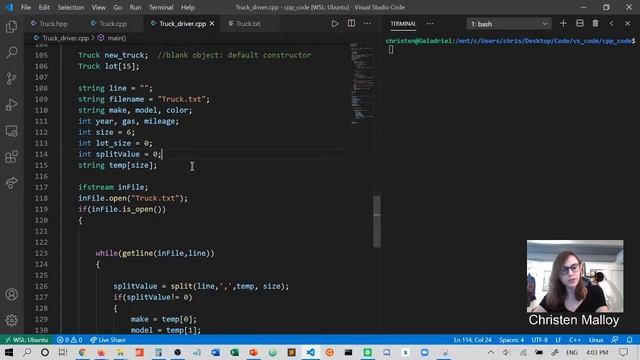Open Task View on the taskbar
Screen dimensions: 640x360
point(63,352)
